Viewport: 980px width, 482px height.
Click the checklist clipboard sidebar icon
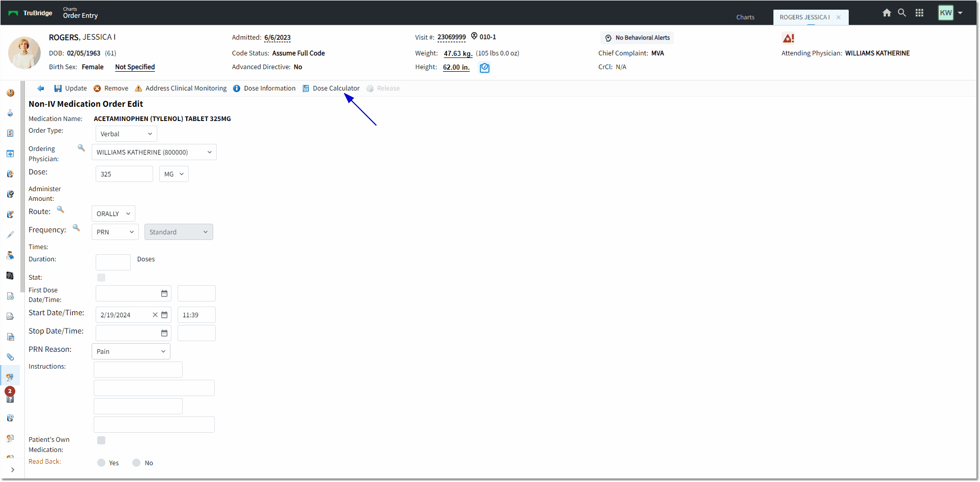[10, 133]
